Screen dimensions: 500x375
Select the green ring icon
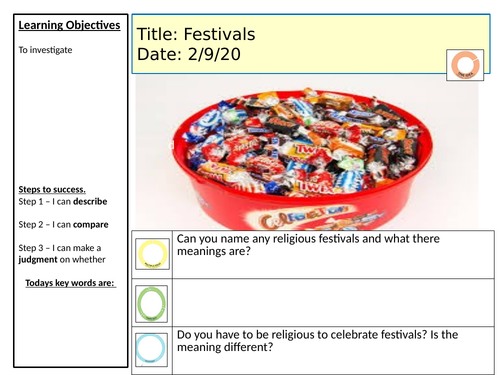(x=151, y=304)
